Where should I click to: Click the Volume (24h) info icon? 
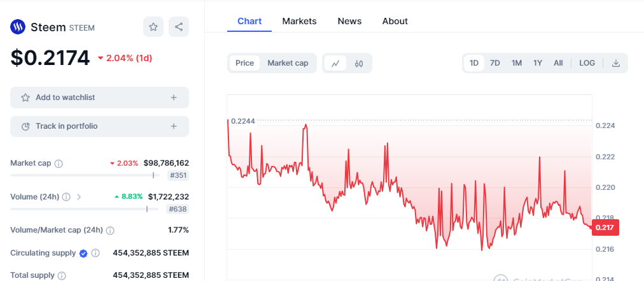[66, 197]
